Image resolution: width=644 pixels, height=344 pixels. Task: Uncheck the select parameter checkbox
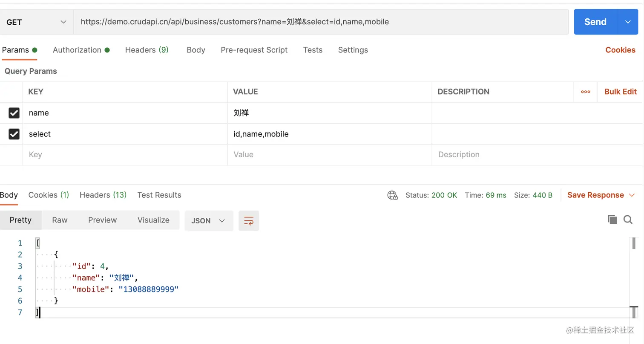(14, 134)
